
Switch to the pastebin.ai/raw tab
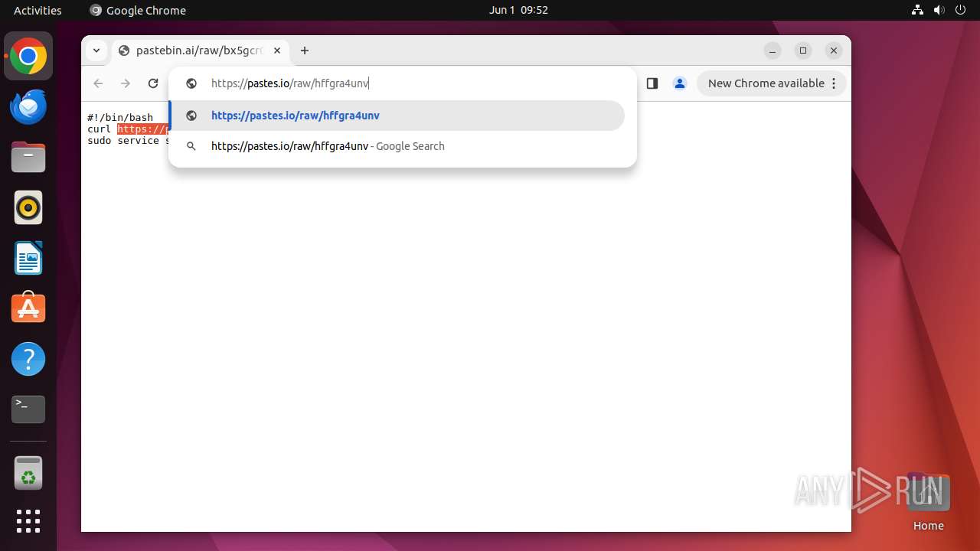pos(199,51)
